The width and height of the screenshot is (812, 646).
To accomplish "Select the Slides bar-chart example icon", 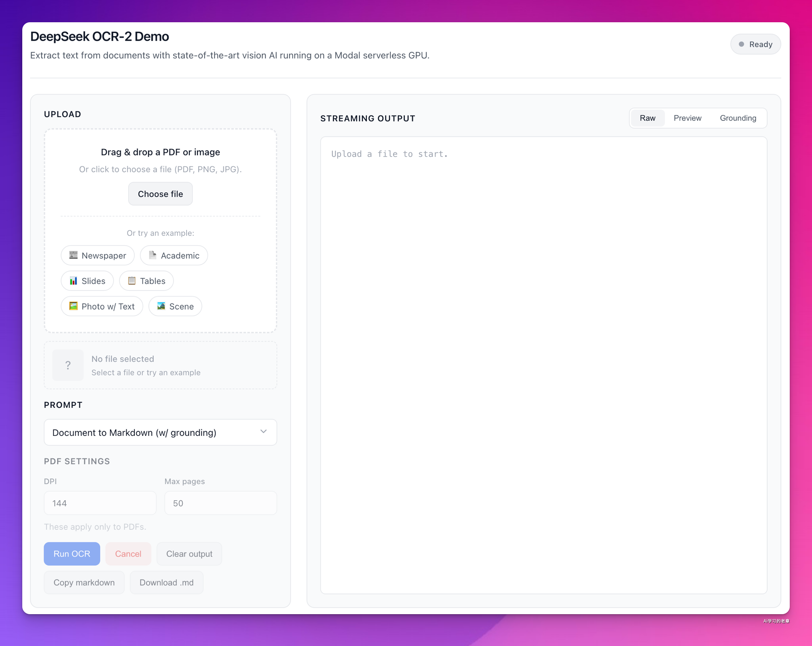I will [73, 281].
